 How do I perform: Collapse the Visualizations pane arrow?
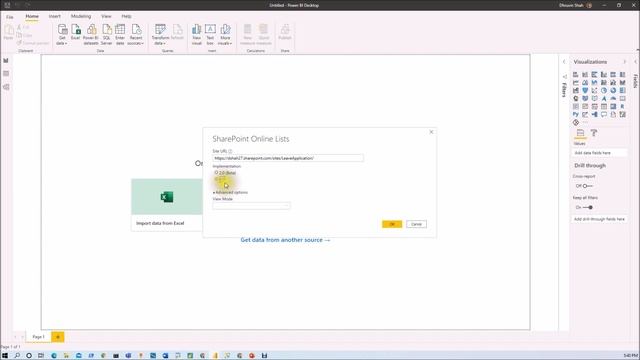coord(624,62)
